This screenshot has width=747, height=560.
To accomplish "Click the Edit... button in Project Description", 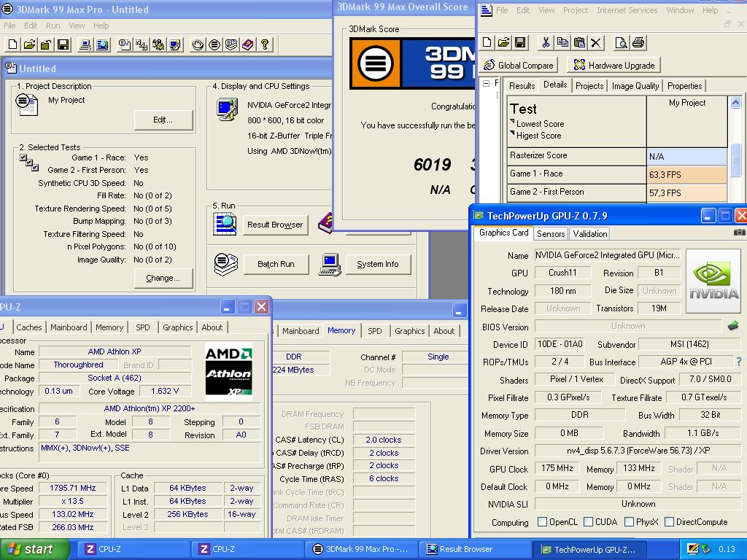I will [x=163, y=120].
